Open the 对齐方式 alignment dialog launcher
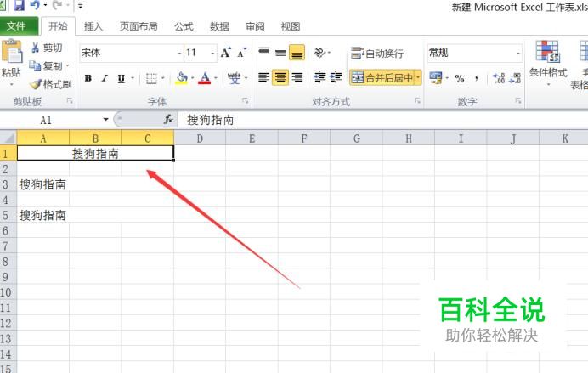Screen dimensions: 588x373 coord(417,101)
